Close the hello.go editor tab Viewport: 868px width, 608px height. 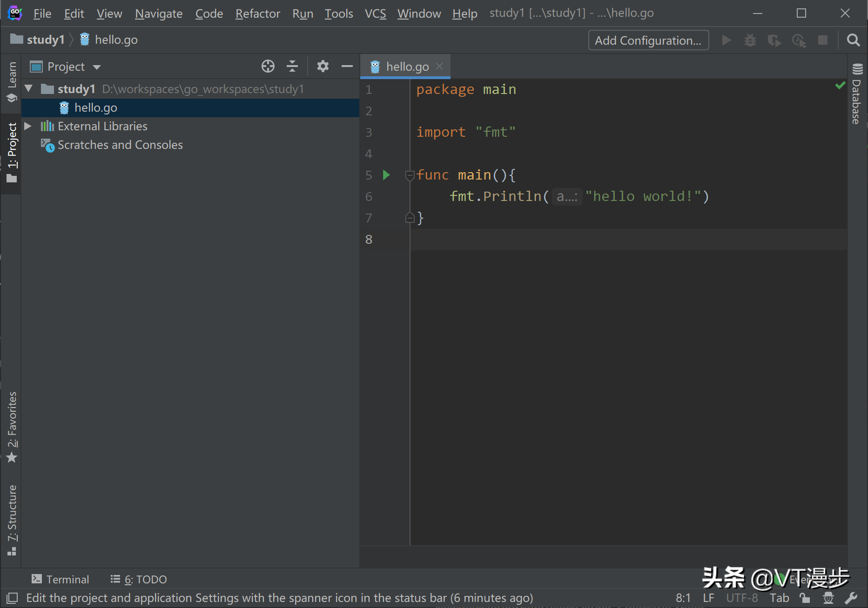pyautogui.click(x=439, y=66)
